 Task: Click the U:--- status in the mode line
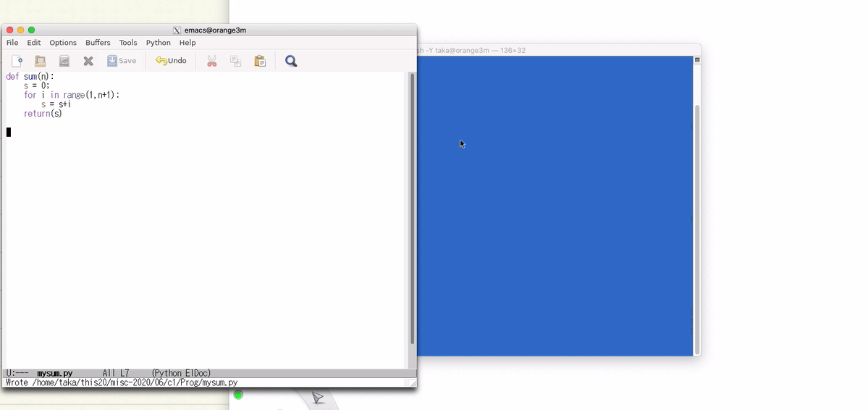tap(17, 374)
